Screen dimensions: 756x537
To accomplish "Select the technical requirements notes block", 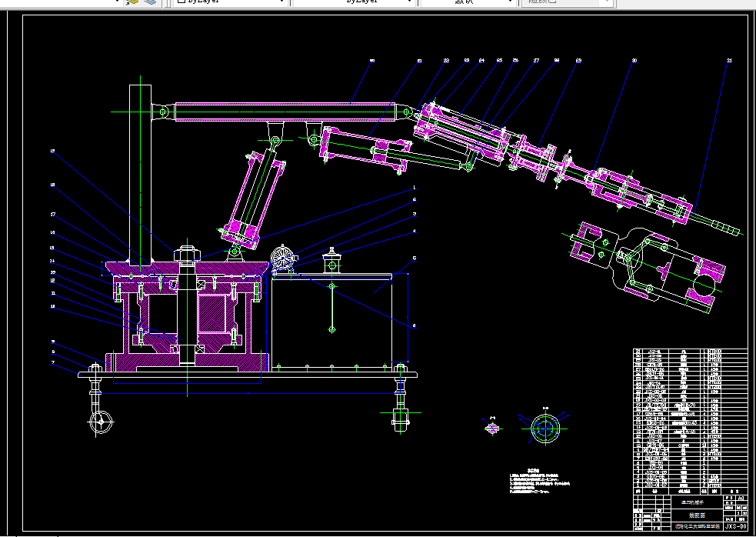I will 540,481.
